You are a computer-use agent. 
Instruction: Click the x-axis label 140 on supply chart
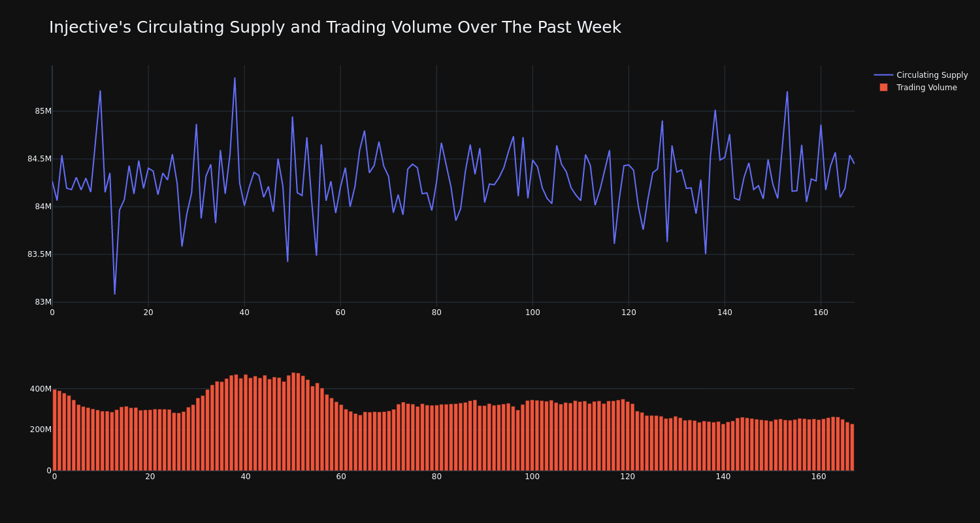(725, 312)
